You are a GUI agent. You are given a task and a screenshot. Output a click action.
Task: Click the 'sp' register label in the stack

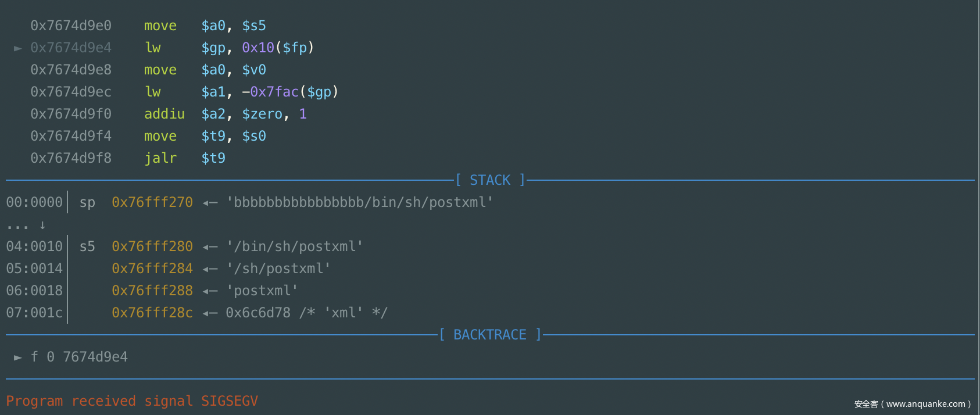(x=87, y=203)
